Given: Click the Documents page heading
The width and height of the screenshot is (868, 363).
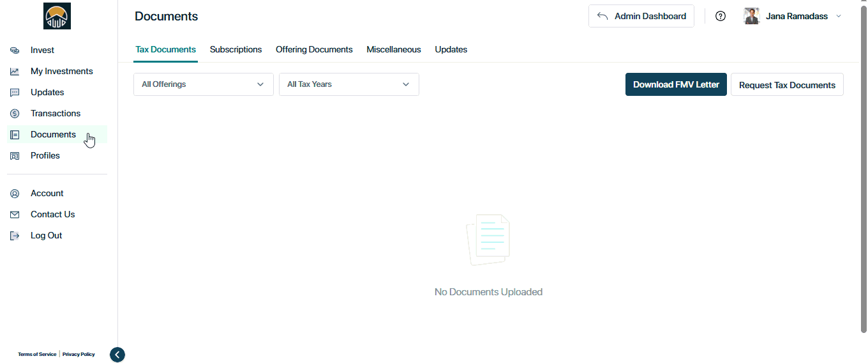Looking at the screenshot, I should click(x=167, y=17).
